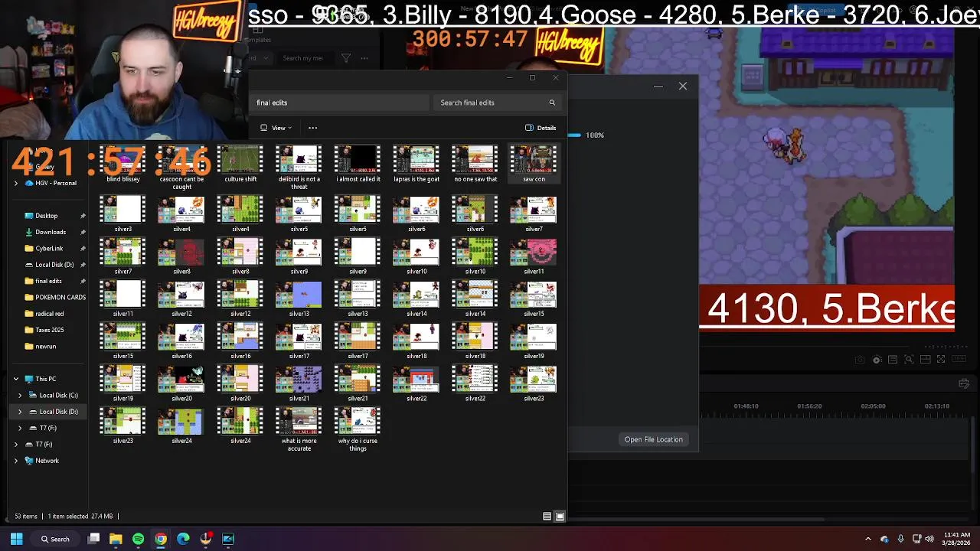Image resolution: width=980 pixels, height=551 pixels.
Task: Select cascoon cant be caught video
Action: 181,168
